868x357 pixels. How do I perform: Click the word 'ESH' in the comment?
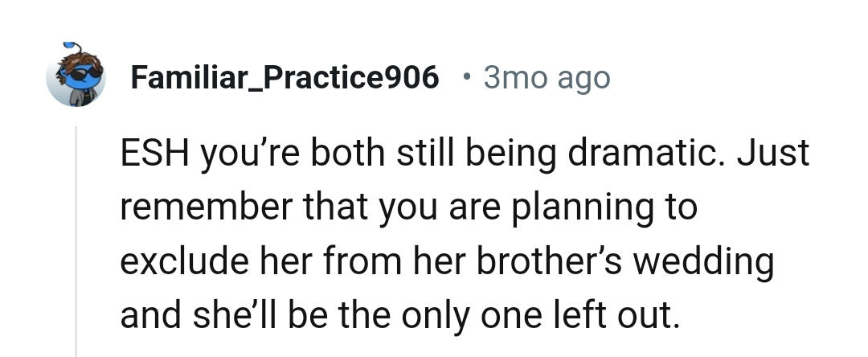[x=150, y=153]
